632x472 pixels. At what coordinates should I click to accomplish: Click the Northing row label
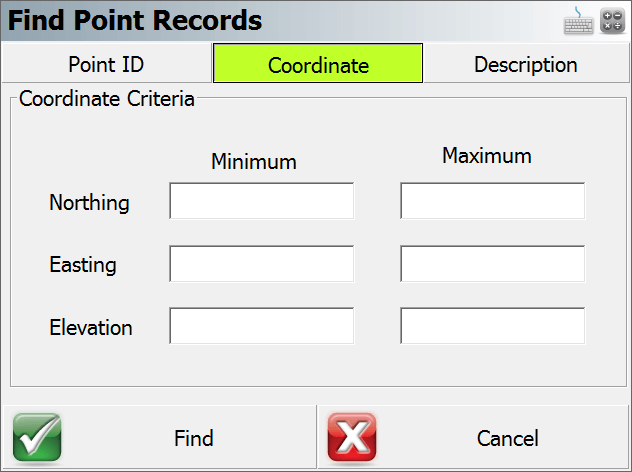click(x=89, y=202)
